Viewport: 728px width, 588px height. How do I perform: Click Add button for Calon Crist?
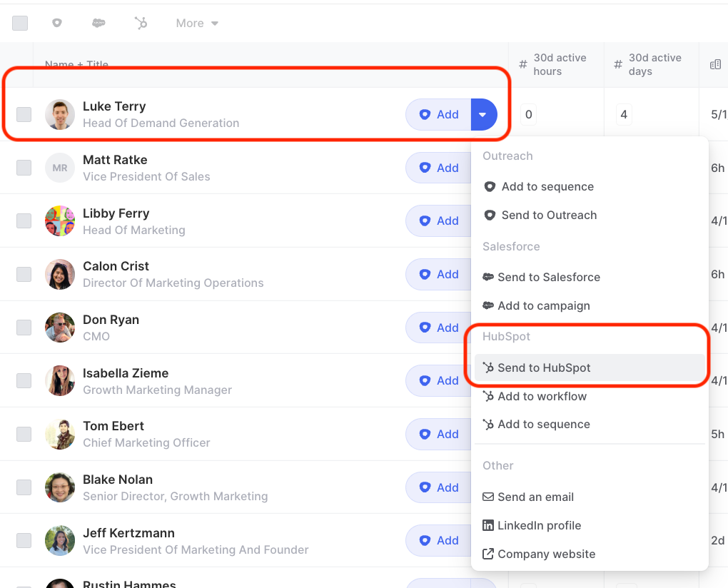pyautogui.click(x=438, y=274)
